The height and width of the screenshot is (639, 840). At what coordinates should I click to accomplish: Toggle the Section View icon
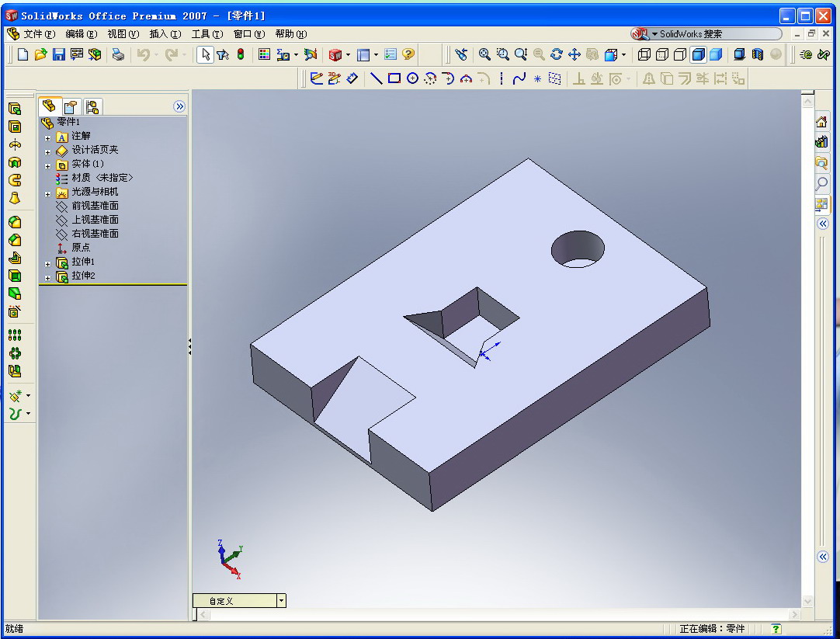click(x=758, y=54)
